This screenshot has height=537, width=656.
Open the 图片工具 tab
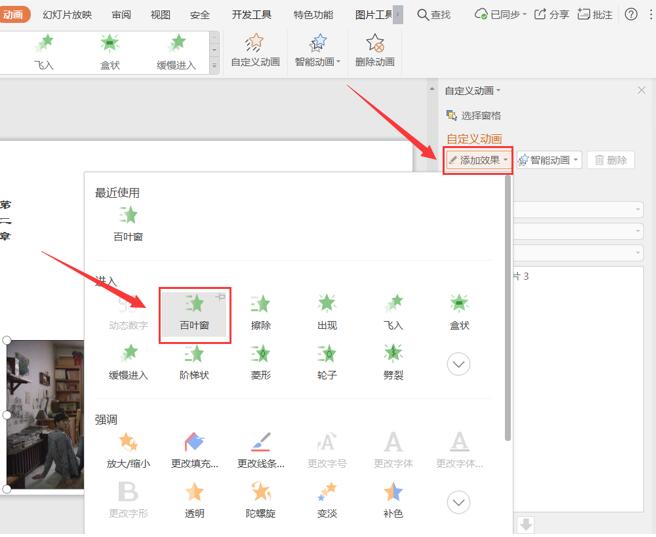click(x=373, y=15)
